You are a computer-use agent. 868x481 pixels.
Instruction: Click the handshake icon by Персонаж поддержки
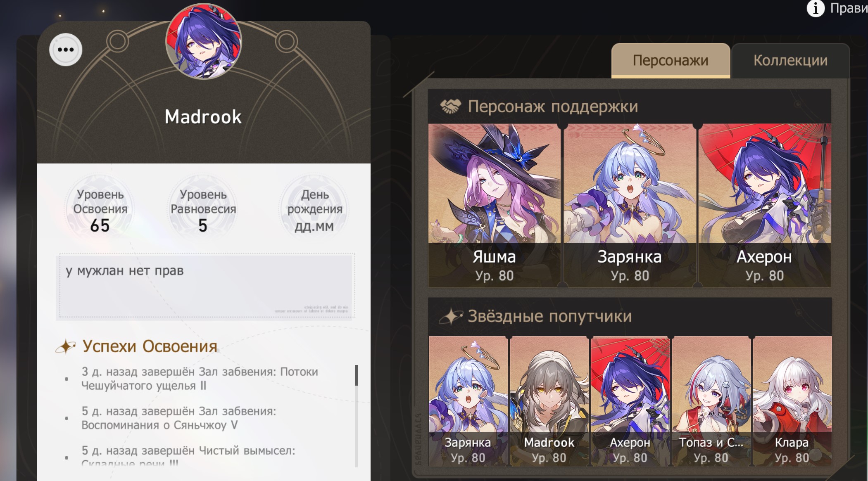pos(450,107)
